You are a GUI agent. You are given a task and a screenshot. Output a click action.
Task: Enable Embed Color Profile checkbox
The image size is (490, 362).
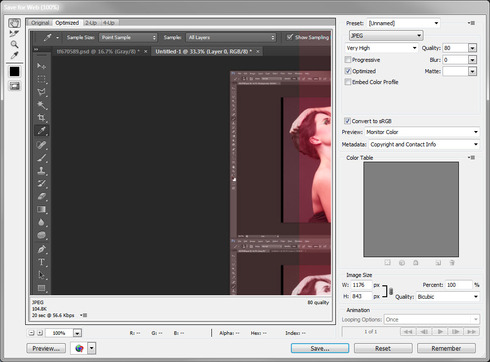(348, 82)
